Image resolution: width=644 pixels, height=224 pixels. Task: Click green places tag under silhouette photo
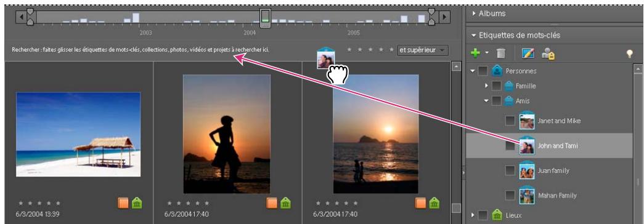coord(285,202)
